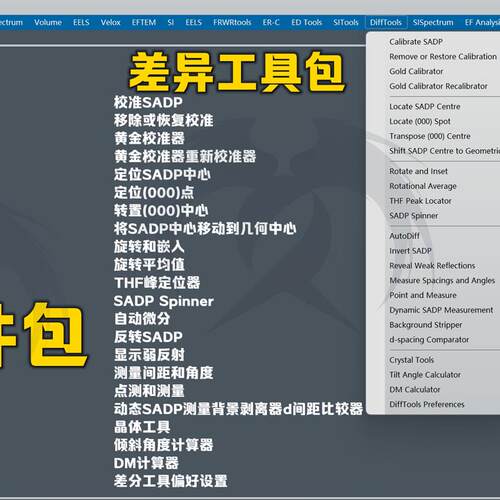Click the 'THF峰定位器' text line

tap(157, 283)
